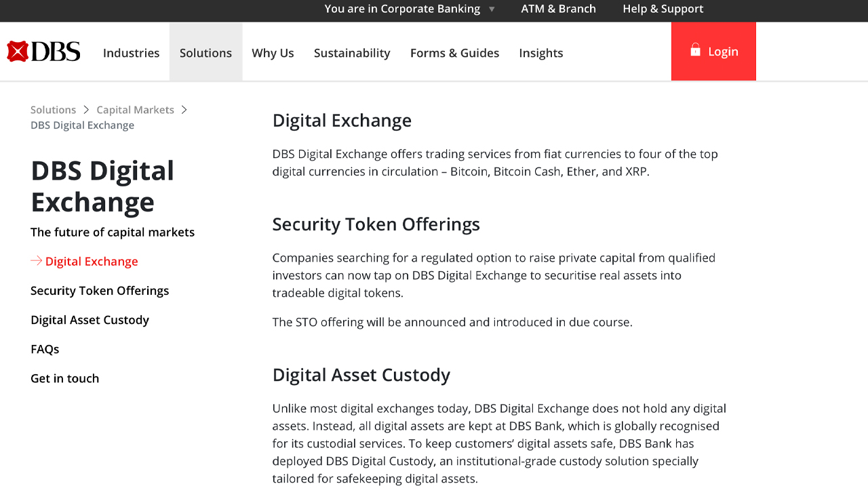Click the chevron after Capital Markets breadcrumb
868x488 pixels.
184,109
